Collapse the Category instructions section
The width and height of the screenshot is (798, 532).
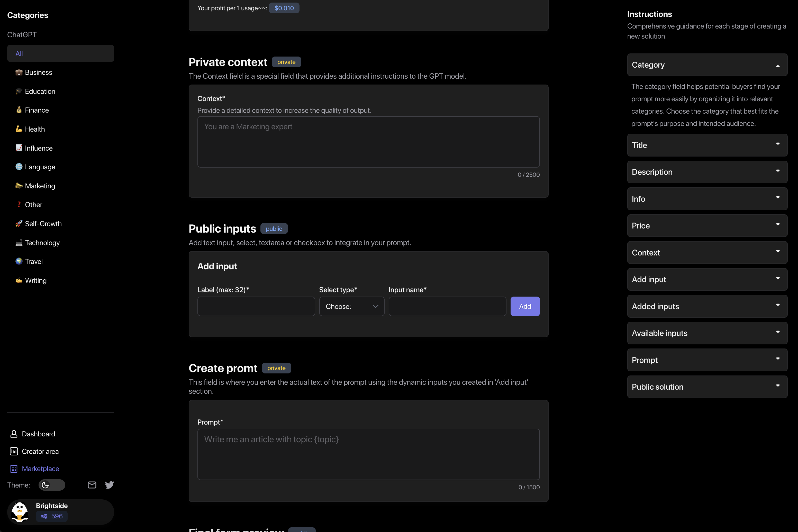point(707,65)
